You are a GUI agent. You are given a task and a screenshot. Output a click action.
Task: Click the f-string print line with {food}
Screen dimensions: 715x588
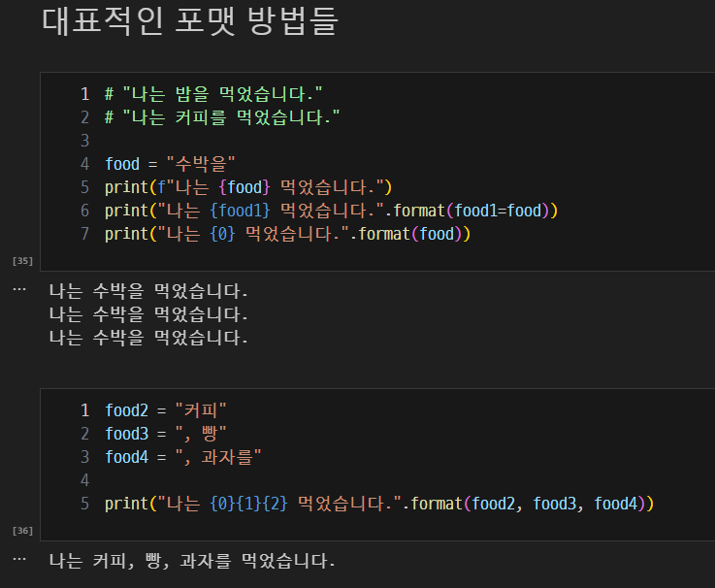tap(248, 187)
